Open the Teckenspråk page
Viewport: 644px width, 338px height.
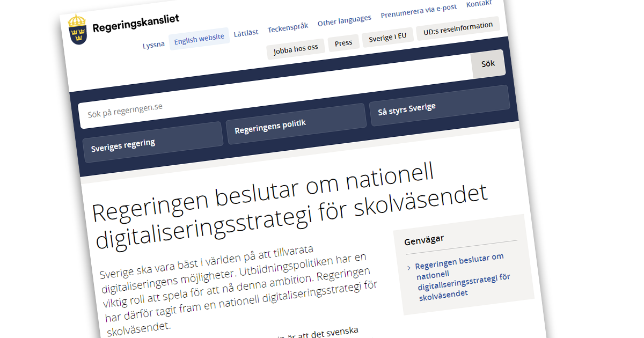(x=288, y=27)
